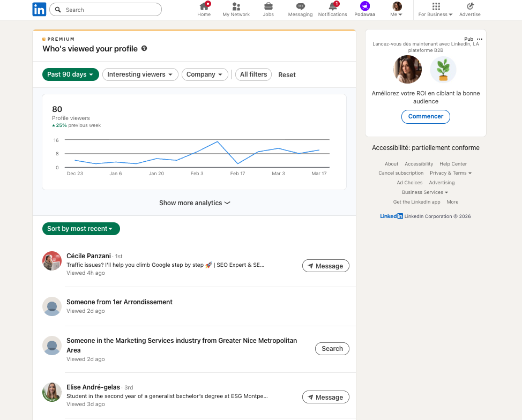Viewport: 522px width, 420px height.
Task: Click the LinkedIn logo icon
Action: point(39,9)
